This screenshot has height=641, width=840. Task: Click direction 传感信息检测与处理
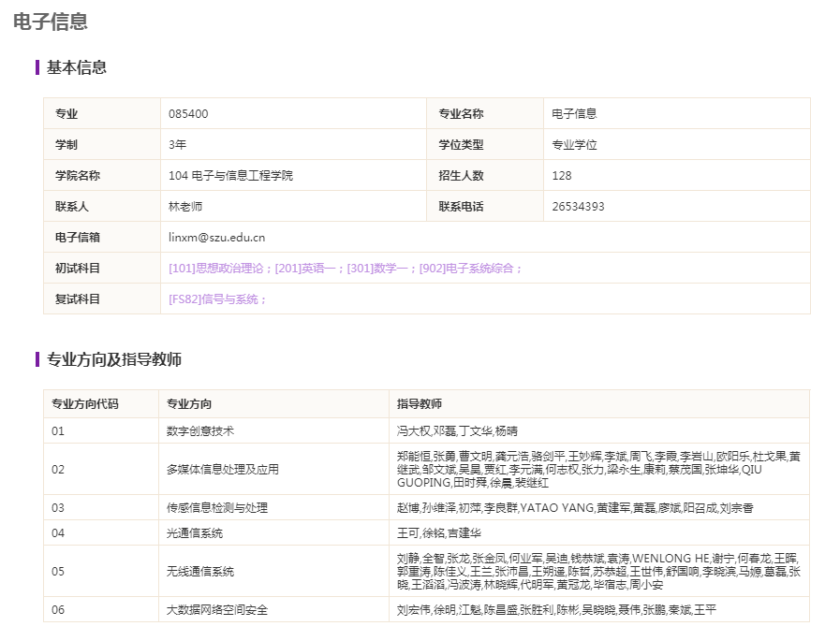click(217, 508)
